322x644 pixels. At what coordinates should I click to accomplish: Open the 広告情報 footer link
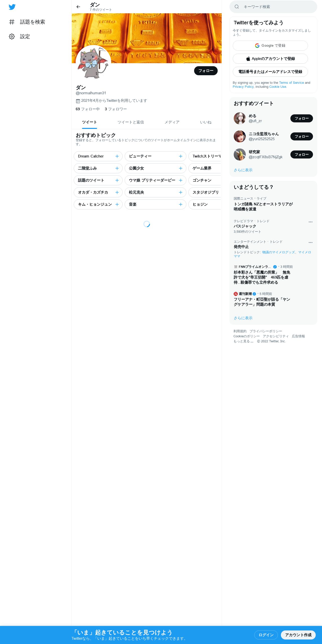(298, 336)
